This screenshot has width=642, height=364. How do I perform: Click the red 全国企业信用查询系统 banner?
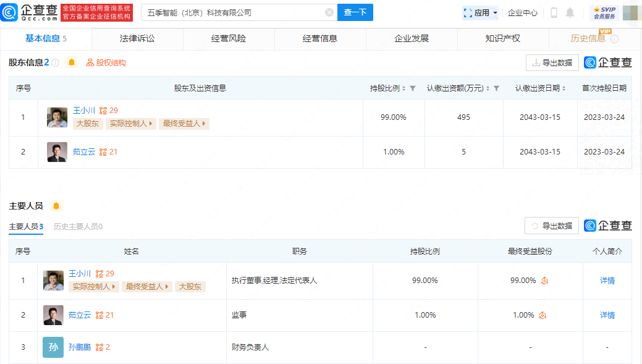(96, 12)
